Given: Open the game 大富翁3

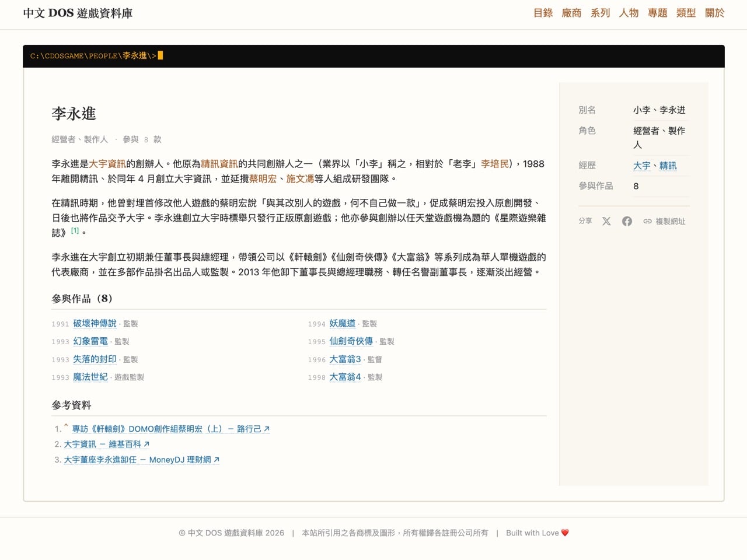Looking at the screenshot, I should pos(345,359).
